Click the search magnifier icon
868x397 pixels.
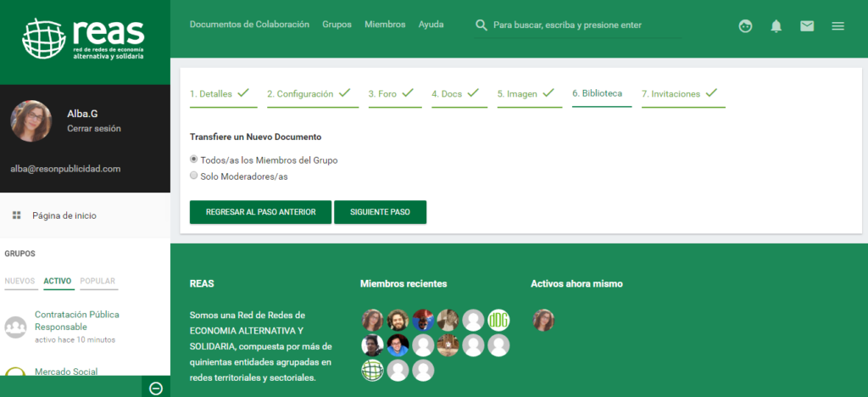point(481,25)
